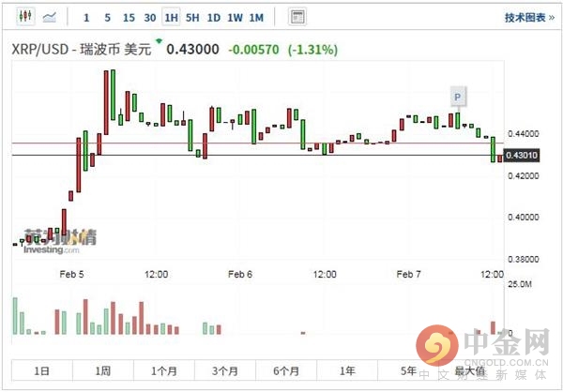Open the 技术图表 technical chart link
This screenshot has width=563, height=392.
(529, 18)
